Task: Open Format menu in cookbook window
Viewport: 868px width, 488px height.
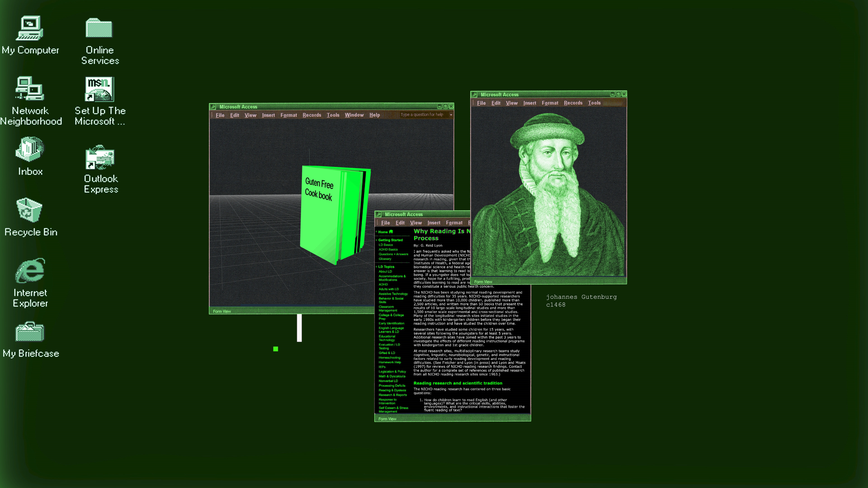Action: pyautogui.click(x=289, y=115)
